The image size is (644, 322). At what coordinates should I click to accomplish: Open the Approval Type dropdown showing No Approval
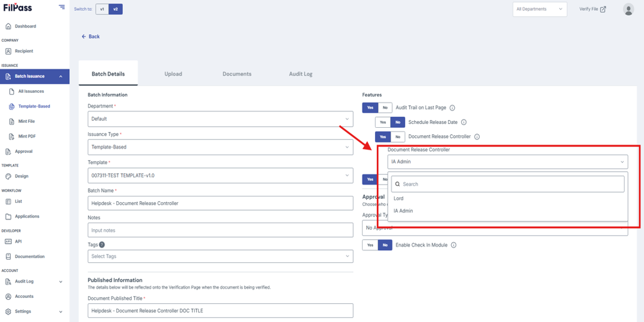[495, 228]
